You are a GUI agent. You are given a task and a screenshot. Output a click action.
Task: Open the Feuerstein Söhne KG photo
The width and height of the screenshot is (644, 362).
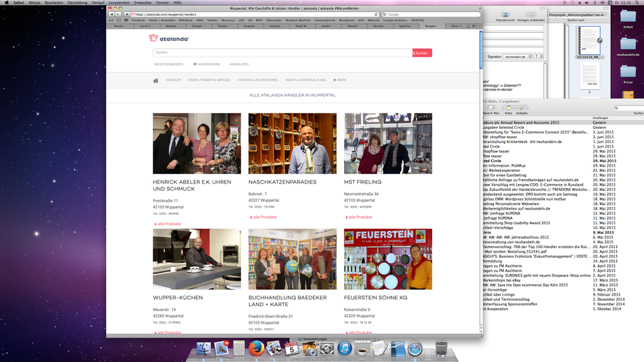tap(388, 259)
